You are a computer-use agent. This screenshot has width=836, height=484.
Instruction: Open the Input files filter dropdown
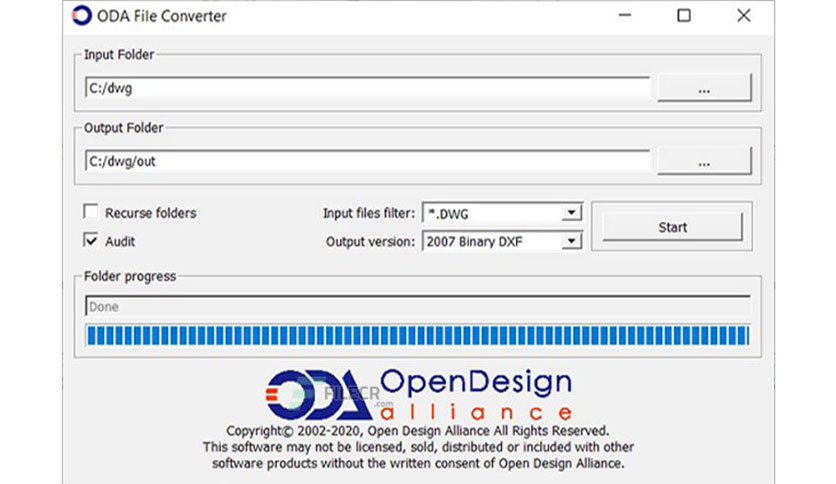pyautogui.click(x=571, y=213)
